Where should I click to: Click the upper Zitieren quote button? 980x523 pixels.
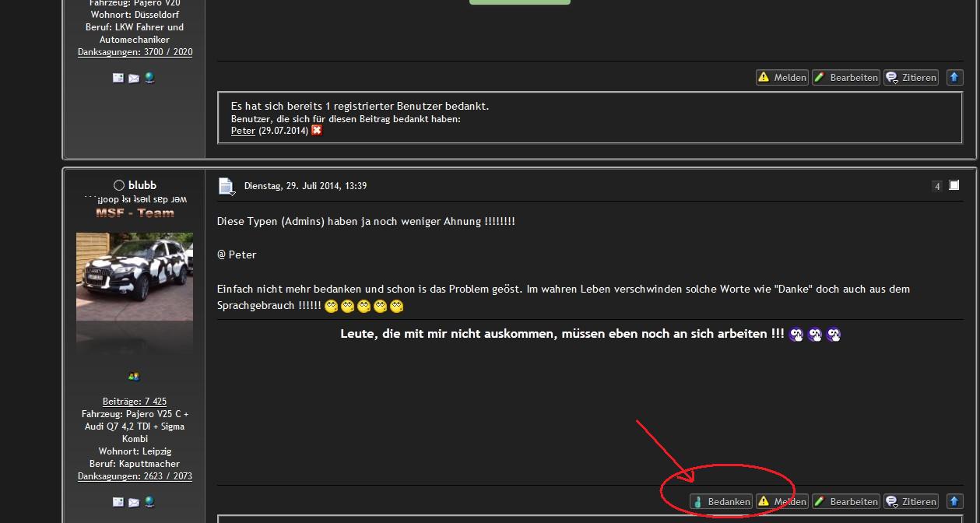click(x=911, y=78)
